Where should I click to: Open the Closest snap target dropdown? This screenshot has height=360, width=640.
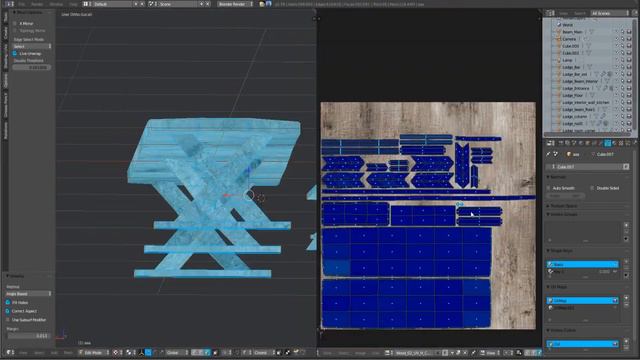click(x=263, y=352)
